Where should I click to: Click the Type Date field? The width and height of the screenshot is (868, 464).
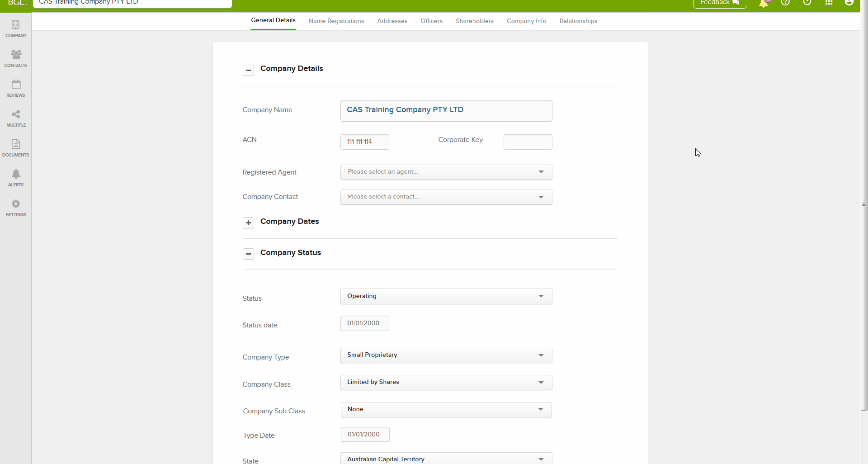click(365, 434)
